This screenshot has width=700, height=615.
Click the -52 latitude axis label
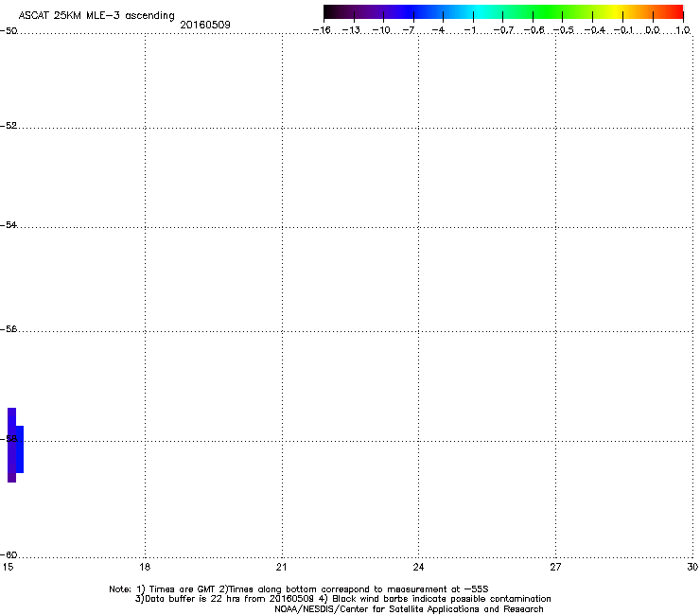9,126
